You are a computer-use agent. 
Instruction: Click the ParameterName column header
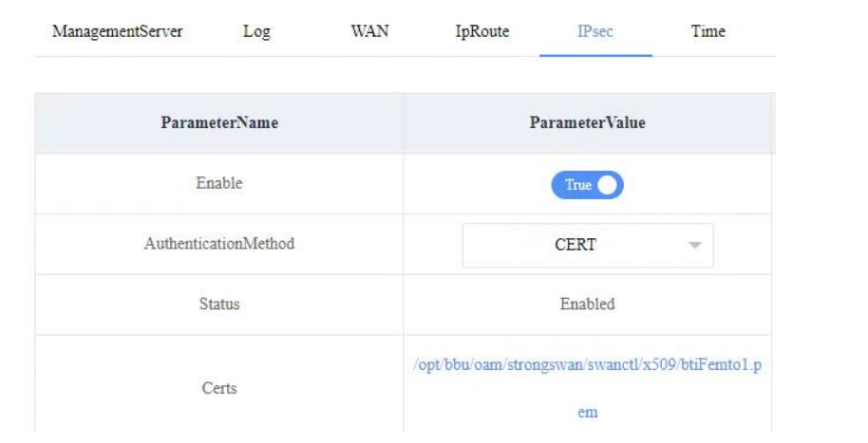(219, 123)
